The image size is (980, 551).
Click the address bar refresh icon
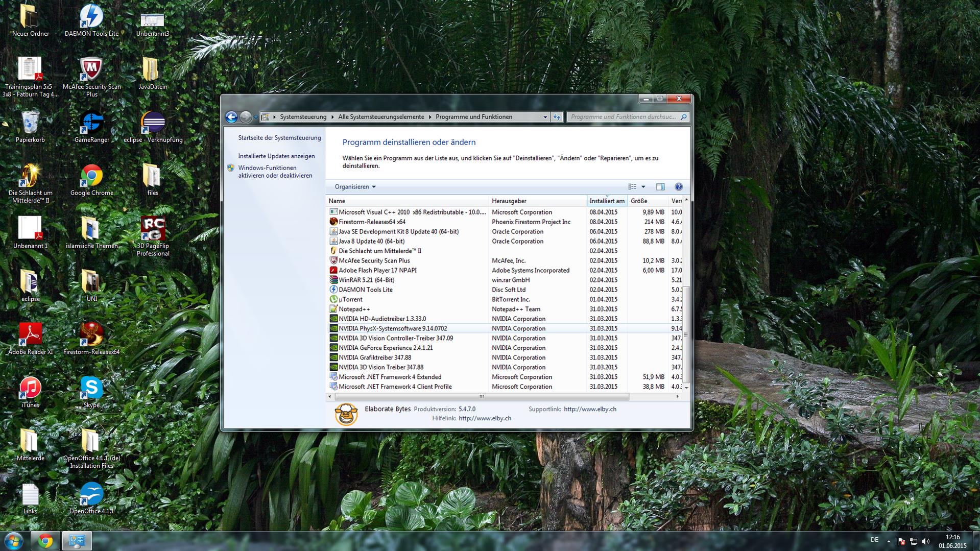pos(557,117)
